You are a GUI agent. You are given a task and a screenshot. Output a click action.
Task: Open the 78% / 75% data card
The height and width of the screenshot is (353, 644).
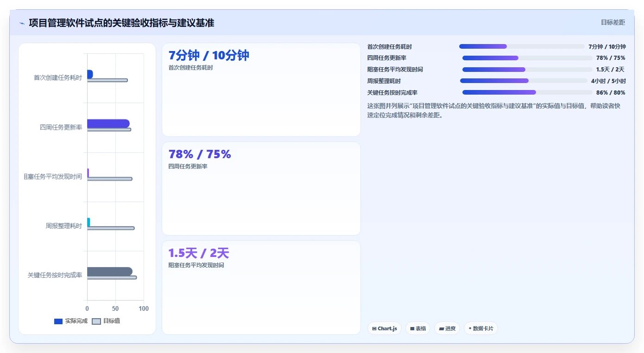261,189
